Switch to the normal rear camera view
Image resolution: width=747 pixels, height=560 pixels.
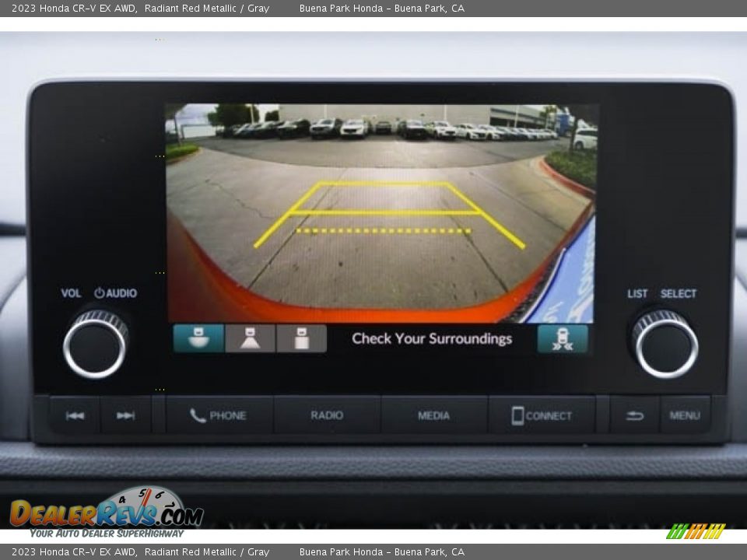click(x=250, y=338)
